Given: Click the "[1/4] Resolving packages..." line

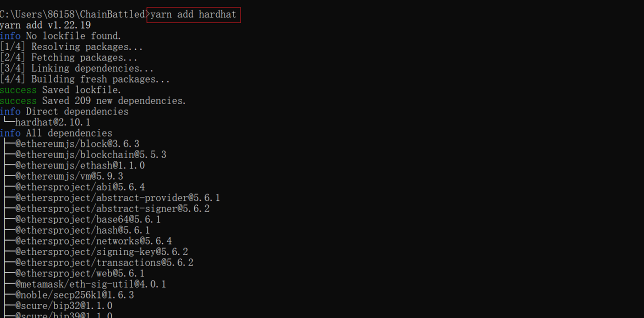Looking at the screenshot, I should click(71, 47).
